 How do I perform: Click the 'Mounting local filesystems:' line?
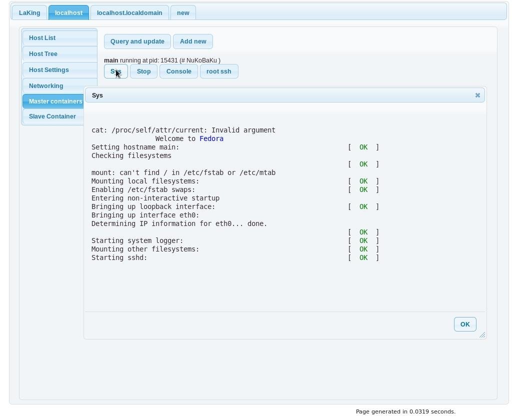145,181
